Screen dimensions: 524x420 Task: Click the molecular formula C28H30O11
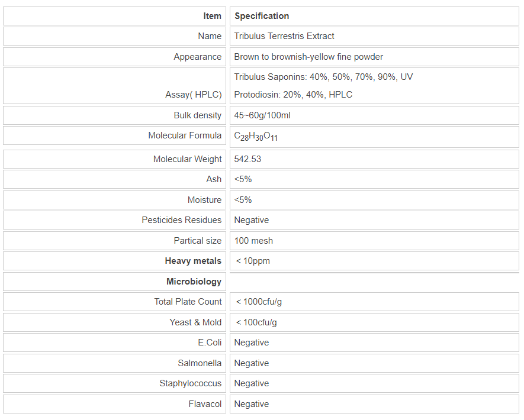pyautogui.click(x=256, y=136)
